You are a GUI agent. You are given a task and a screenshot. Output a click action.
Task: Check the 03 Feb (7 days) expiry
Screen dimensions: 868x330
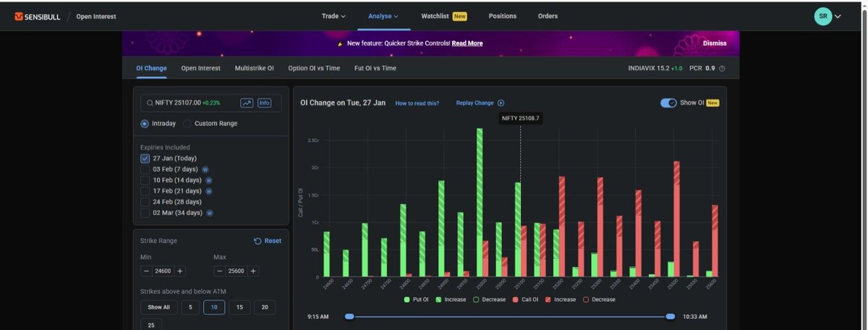point(145,169)
